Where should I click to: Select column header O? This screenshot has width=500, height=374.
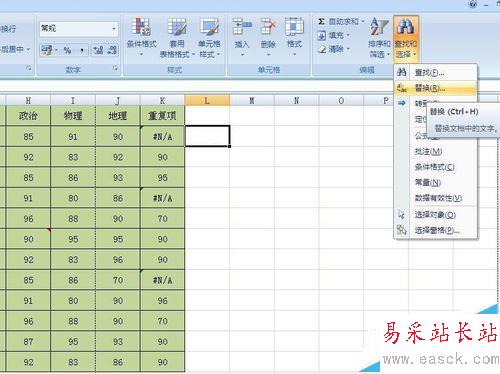[341, 100]
